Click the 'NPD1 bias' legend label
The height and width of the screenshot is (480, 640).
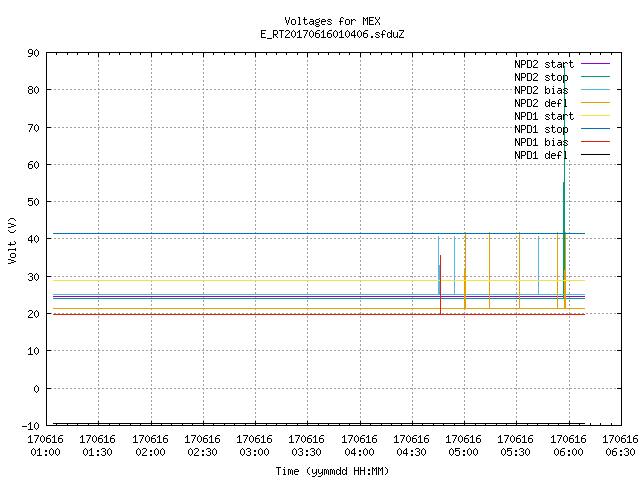(x=541, y=142)
